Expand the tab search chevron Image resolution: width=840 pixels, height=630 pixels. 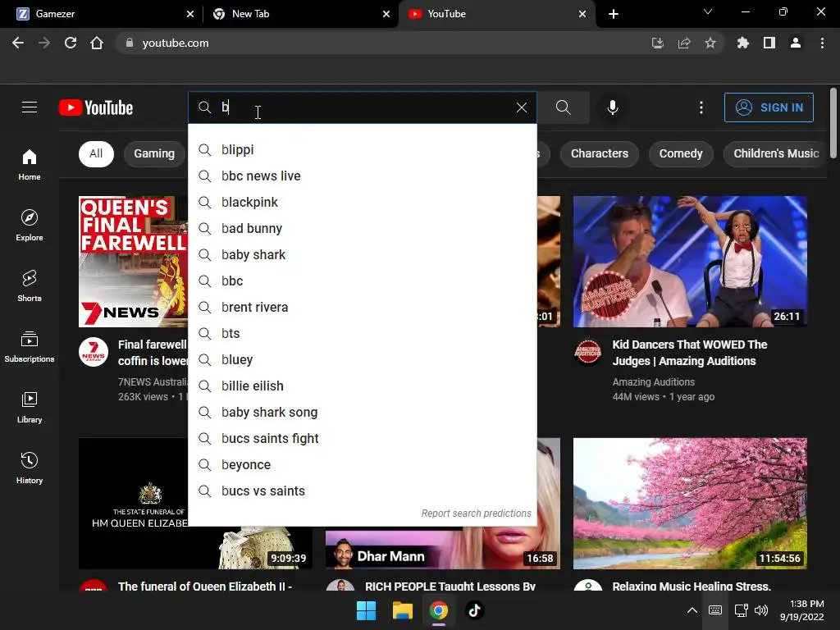click(708, 11)
